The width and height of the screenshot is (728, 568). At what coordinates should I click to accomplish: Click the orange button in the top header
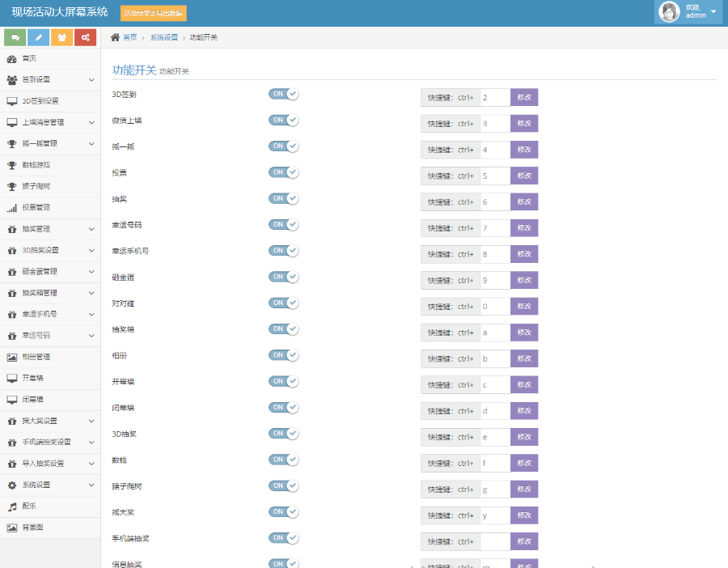click(154, 13)
